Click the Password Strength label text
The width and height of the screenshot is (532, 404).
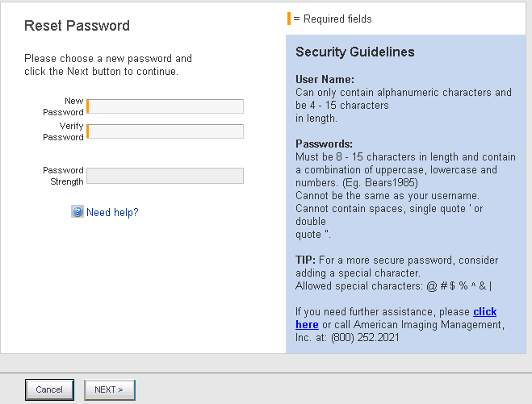click(63, 176)
